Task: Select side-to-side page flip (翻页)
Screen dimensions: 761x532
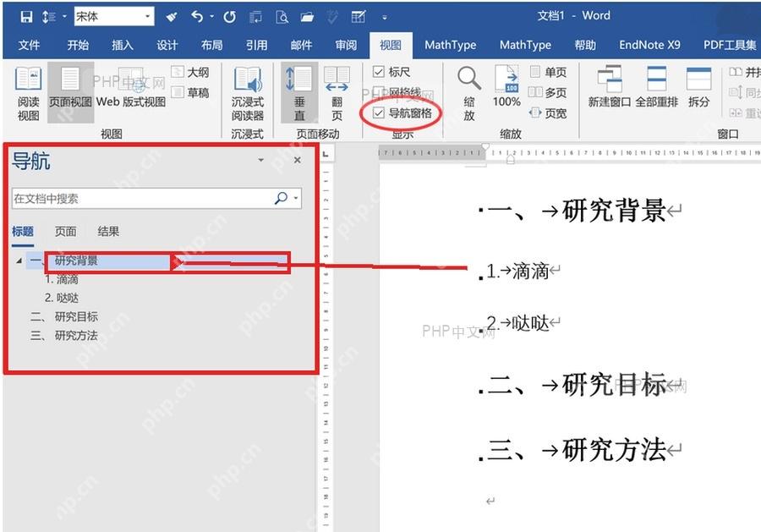Action: point(337,94)
